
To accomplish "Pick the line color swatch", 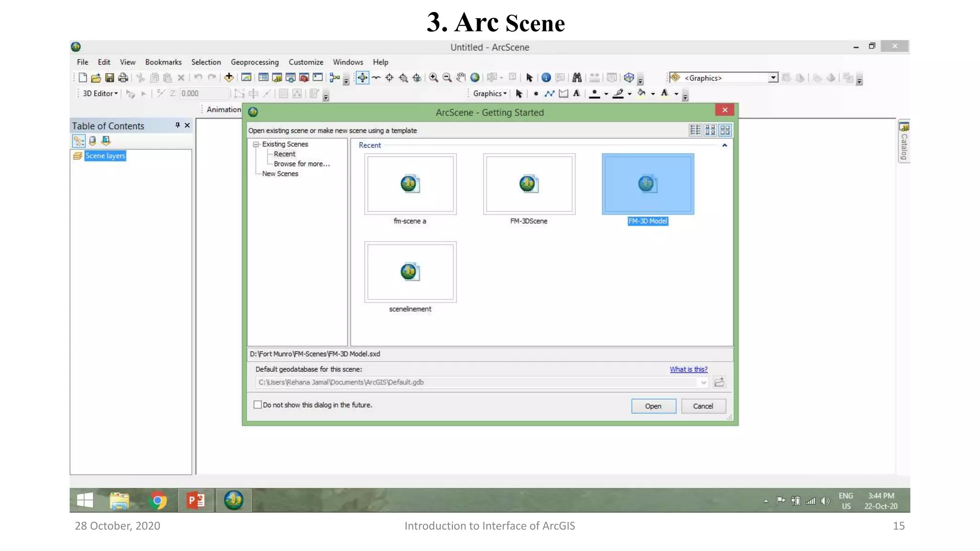I will (618, 94).
